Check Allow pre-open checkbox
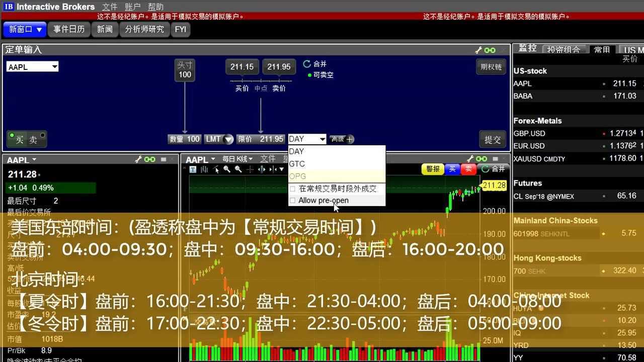Viewport: 644px width, 362px height. point(293,201)
